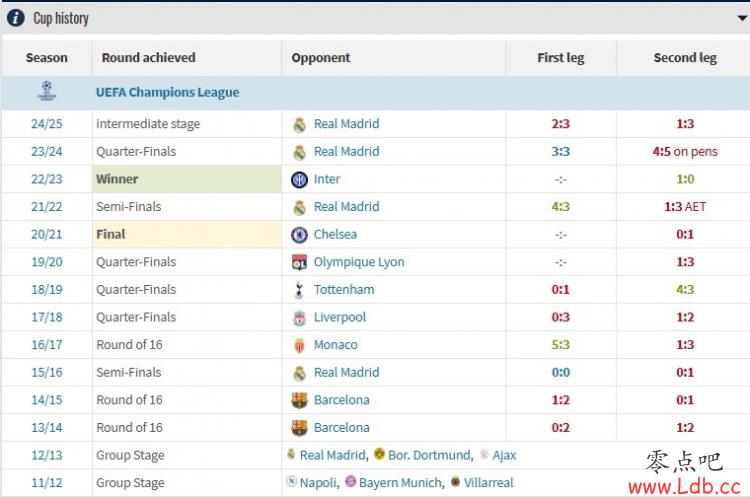
Task: Click the Bor. Dortmund group stage link
Action: 430,455
